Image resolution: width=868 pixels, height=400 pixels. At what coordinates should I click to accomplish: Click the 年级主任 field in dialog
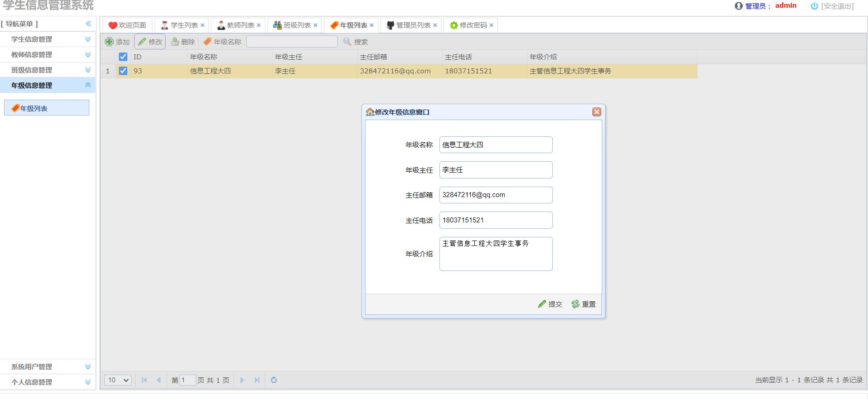click(x=496, y=170)
